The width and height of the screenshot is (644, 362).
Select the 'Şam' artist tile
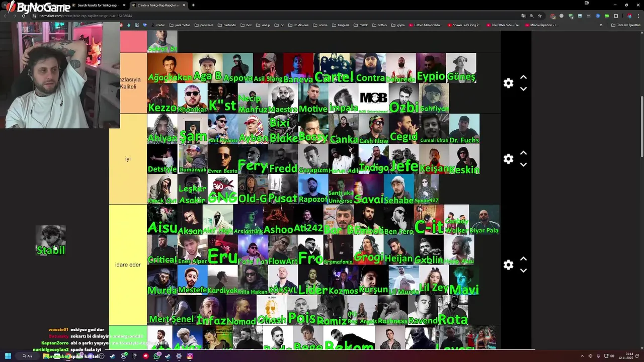192,129
